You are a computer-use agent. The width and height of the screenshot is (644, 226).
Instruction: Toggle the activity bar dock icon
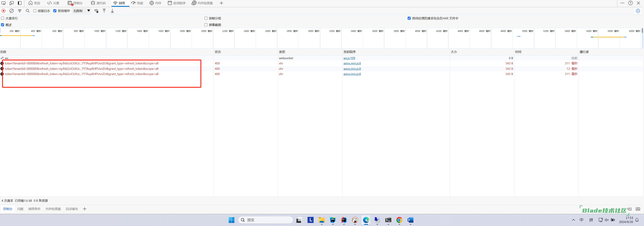pos(20,3)
